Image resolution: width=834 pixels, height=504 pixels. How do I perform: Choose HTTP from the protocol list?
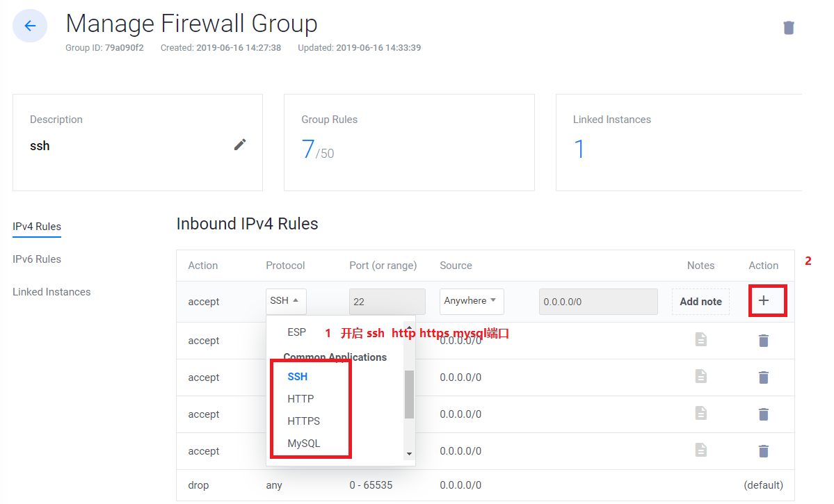click(300, 399)
